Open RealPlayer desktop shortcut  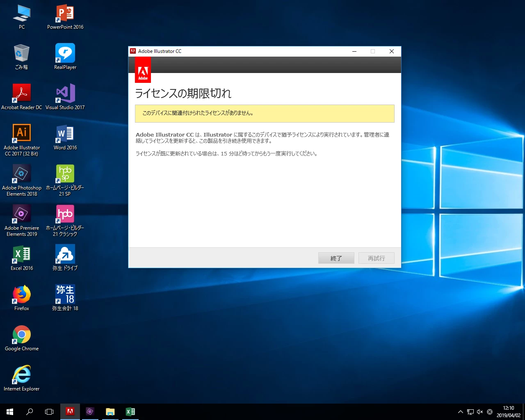(65, 57)
